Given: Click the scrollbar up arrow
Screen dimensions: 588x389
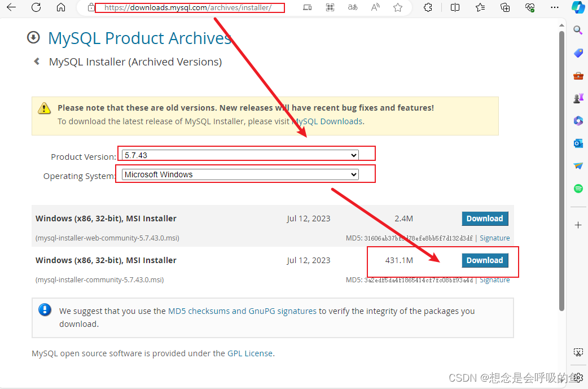Looking at the screenshot, I should click(561, 25).
